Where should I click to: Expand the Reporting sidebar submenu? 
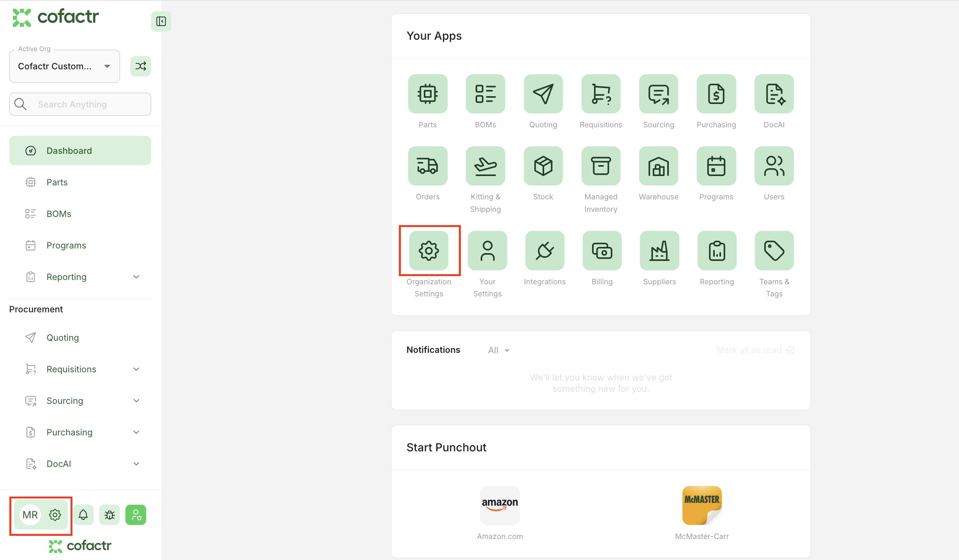click(x=136, y=277)
